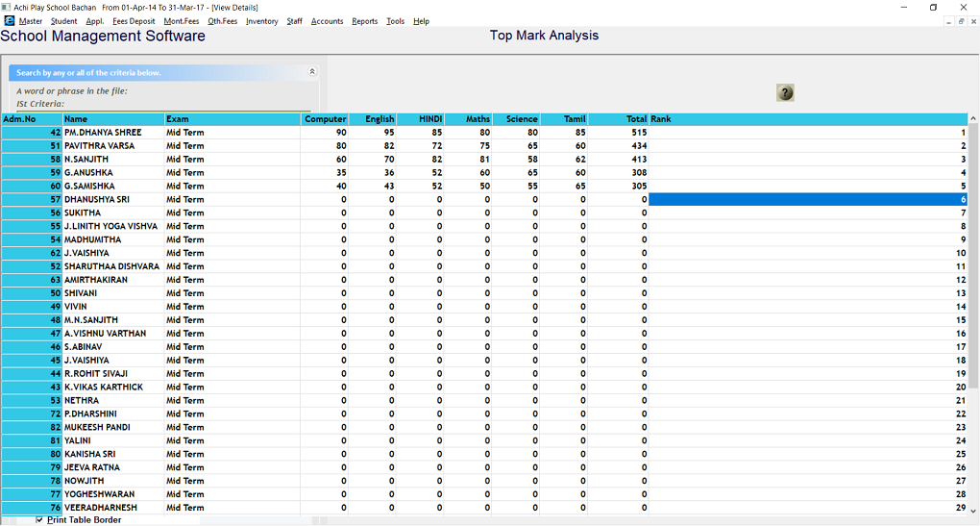Screen dimensions: 980x526
Task: Collapse the search criteria panel
Action: point(311,72)
